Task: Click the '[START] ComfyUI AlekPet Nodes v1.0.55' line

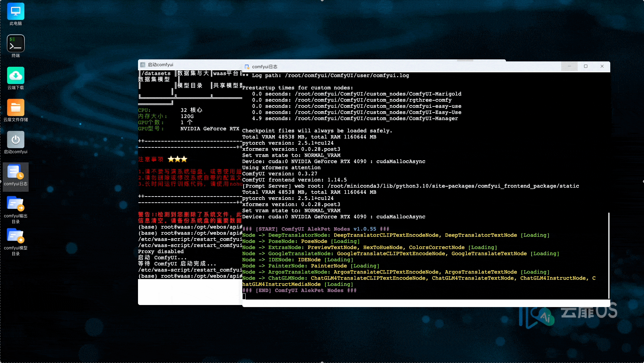Action: (316, 229)
